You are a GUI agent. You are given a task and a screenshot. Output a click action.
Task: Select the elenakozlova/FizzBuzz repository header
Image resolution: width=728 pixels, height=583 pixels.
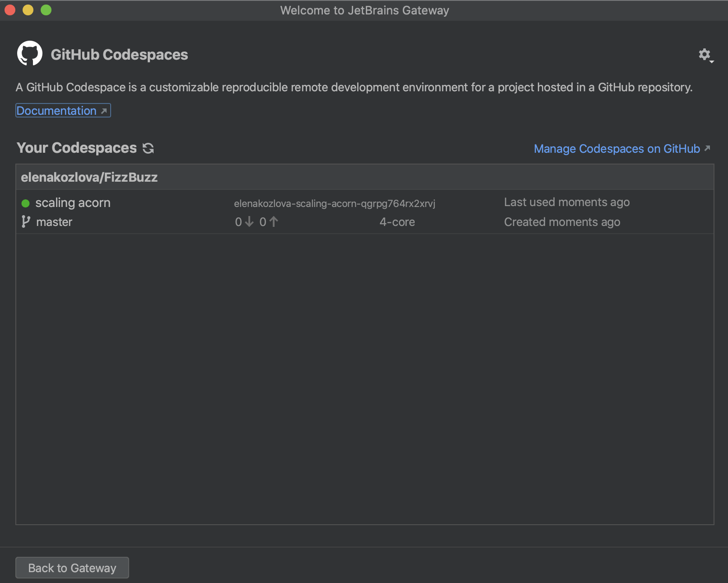(x=89, y=177)
